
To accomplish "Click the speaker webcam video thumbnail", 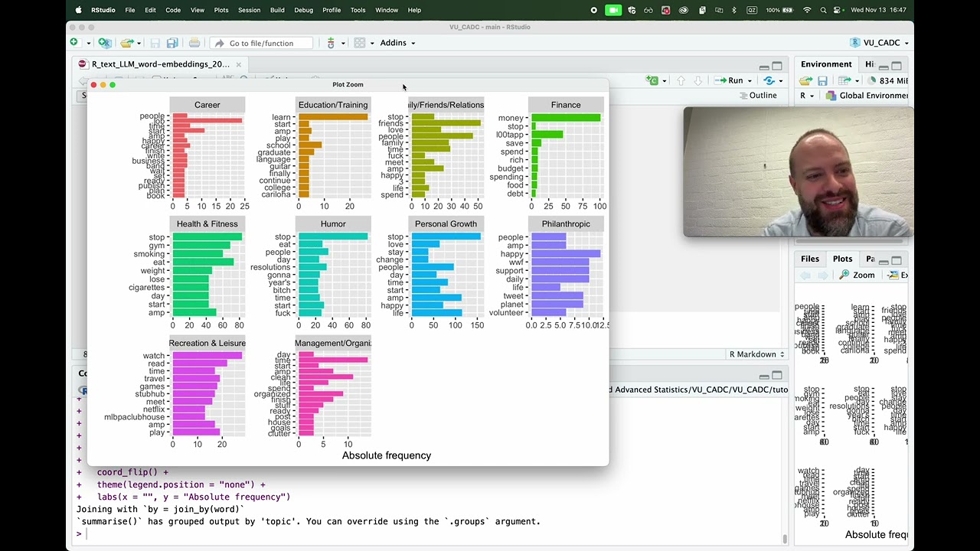I will pos(798,172).
